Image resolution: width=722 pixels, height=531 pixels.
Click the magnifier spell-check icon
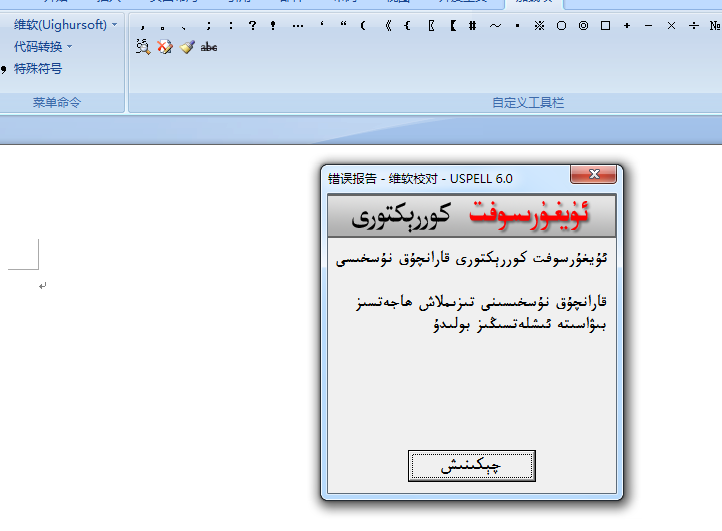143,46
